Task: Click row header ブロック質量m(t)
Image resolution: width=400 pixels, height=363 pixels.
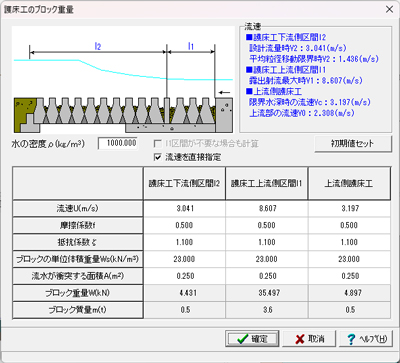Action: pyautogui.click(x=78, y=310)
